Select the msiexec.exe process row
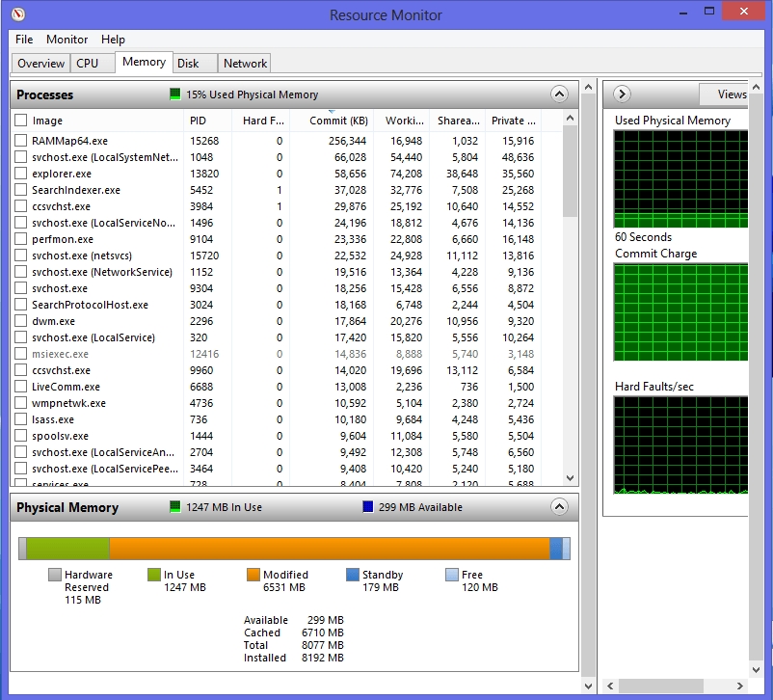The image size is (773, 700). click(x=287, y=354)
